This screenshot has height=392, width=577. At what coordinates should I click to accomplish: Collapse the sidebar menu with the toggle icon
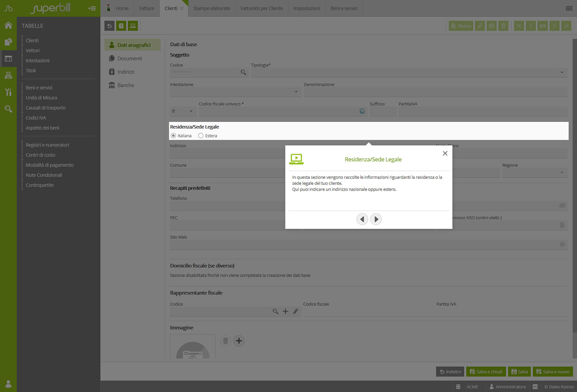(92, 8)
